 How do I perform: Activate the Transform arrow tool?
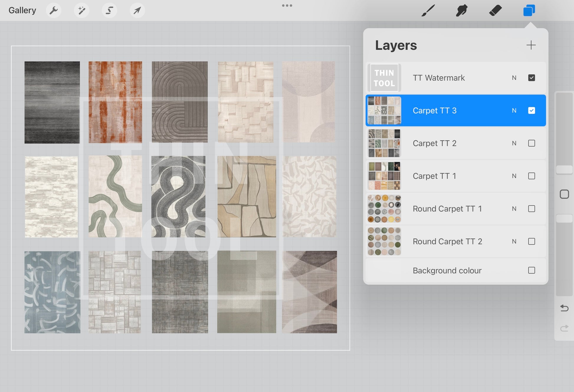[137, 11]
